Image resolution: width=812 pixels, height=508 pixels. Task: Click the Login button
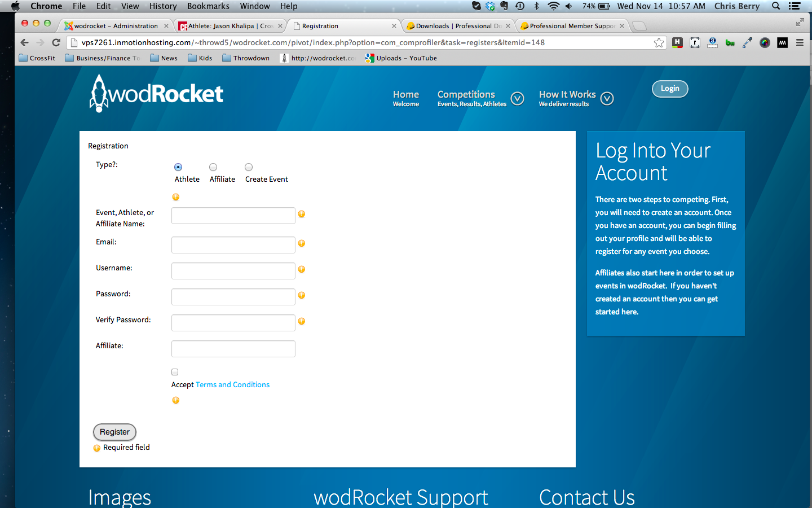coord(670,89)
